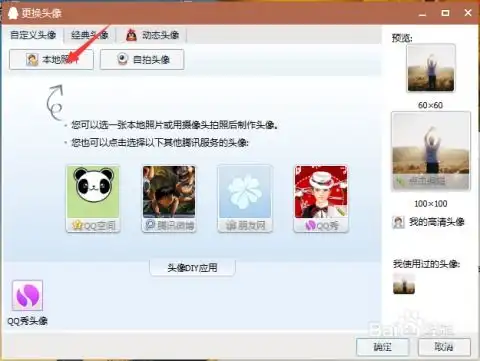480x361 pixels.
Task: Click the QQ秀头像 purple icon
Action: tap(27, 296)
